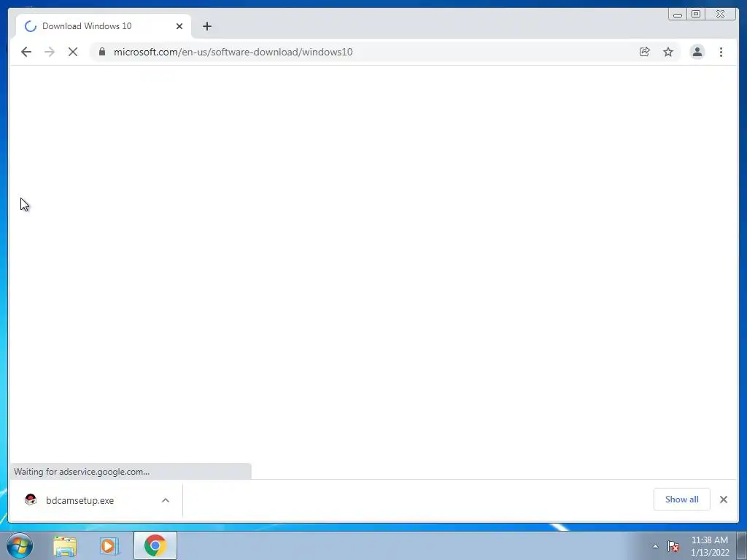Screen dimensions: 747x560
Task: Open the Chrome three-dot menu
Action: click(721, 52)
